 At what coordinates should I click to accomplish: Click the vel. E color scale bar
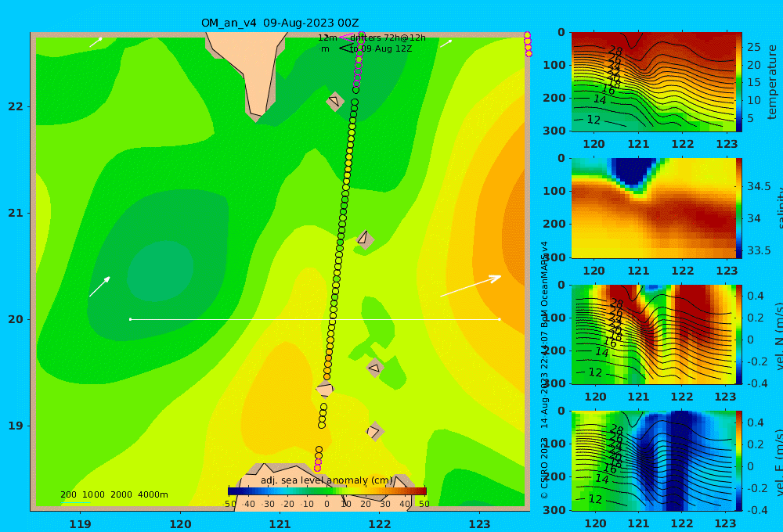(739, 461)
